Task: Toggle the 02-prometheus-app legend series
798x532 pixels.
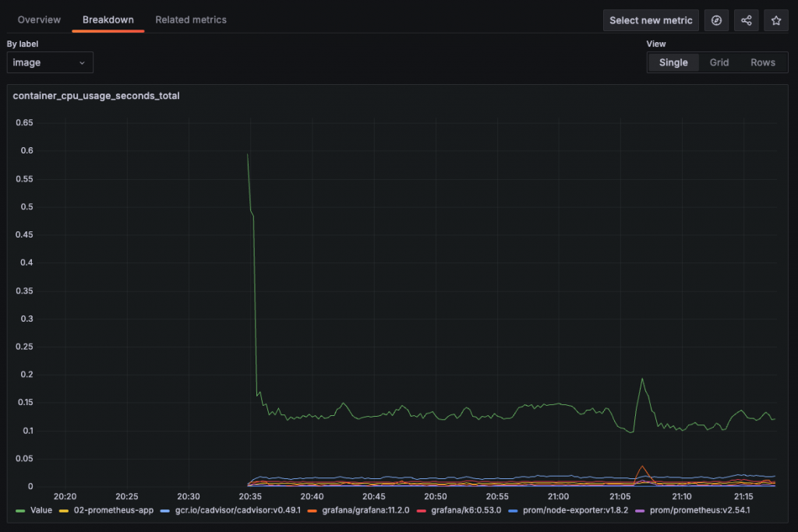Action: point(114,510)
